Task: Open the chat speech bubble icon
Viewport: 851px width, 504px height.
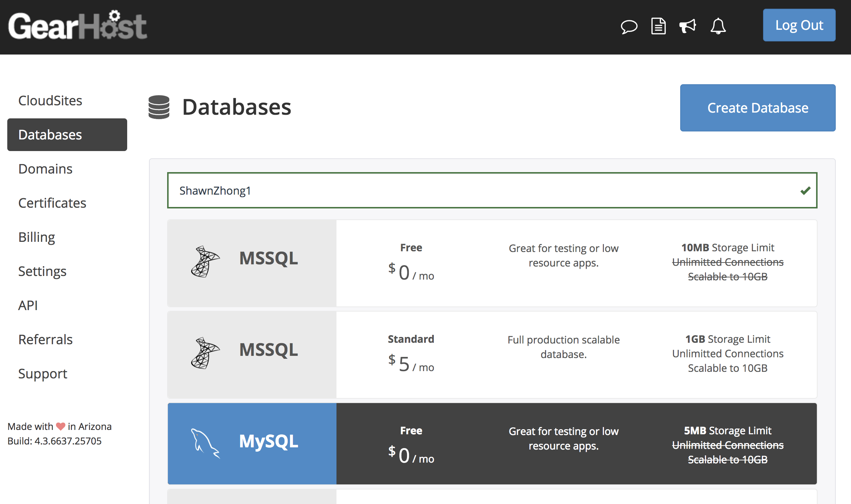Action: (x=629, y=27)
